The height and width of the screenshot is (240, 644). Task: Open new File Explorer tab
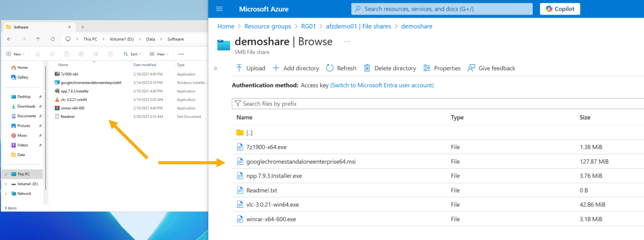82,26
